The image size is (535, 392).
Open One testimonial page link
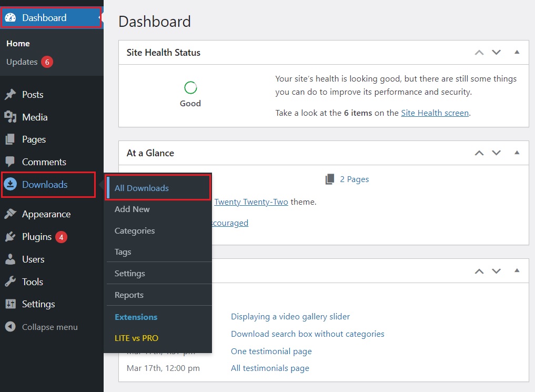click(x=271, y=351)
